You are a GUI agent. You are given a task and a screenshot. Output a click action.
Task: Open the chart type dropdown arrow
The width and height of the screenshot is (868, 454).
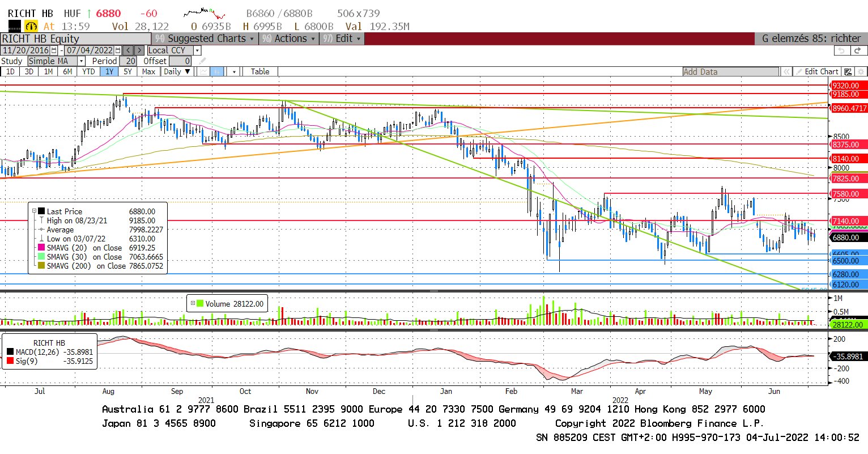(x=234, y=71)
